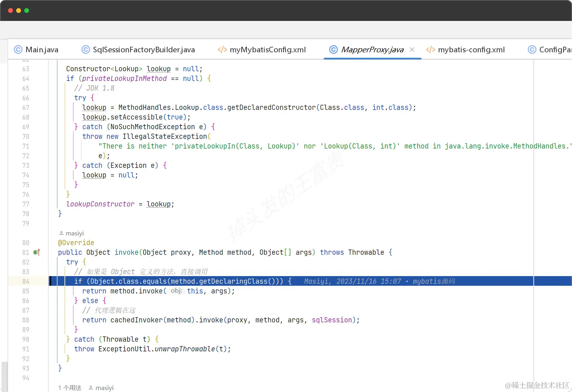Screen dimensions: 572x392
Task: Click 'getDeclaredConstructor' on line 67
Action: (x=271, y=107)
